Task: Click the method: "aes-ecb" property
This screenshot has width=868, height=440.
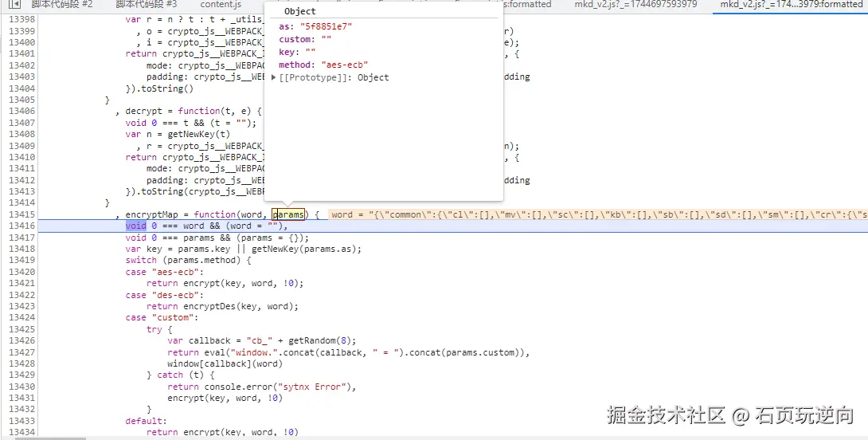Action: coord(323,65)
